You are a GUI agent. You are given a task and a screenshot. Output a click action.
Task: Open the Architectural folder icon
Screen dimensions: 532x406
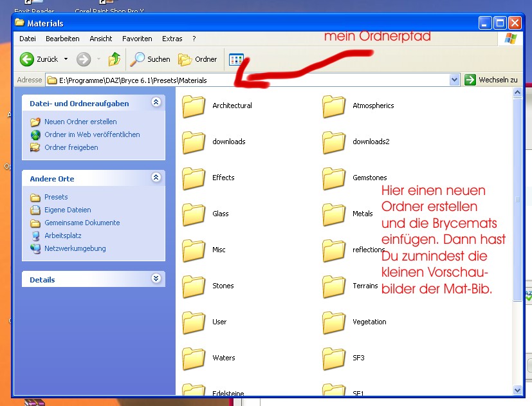pos(194,106)
